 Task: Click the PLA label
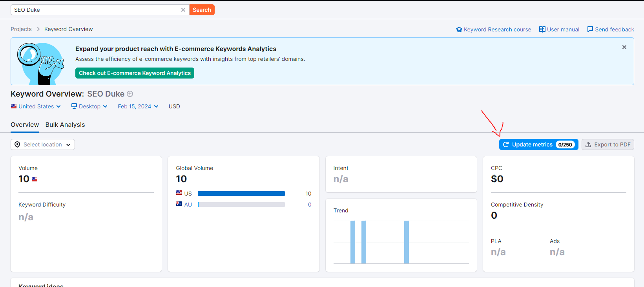(x=496, y=241)
